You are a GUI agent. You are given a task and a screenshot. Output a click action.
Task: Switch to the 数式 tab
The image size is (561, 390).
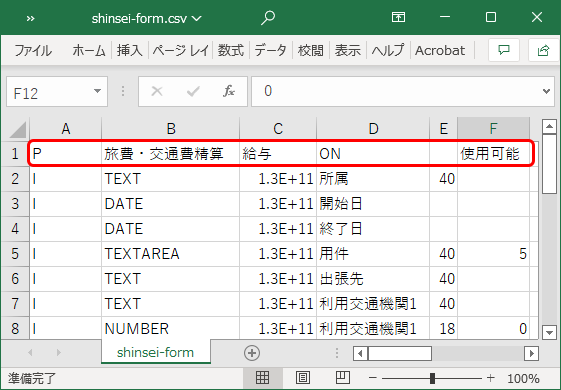[231, 50]
